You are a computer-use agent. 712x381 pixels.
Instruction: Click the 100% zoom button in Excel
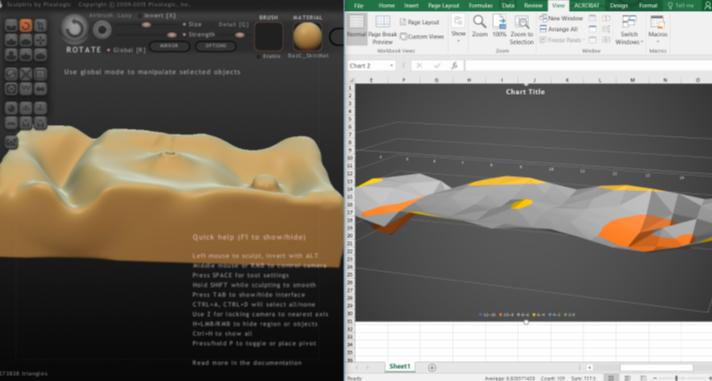tap(499, 26)
